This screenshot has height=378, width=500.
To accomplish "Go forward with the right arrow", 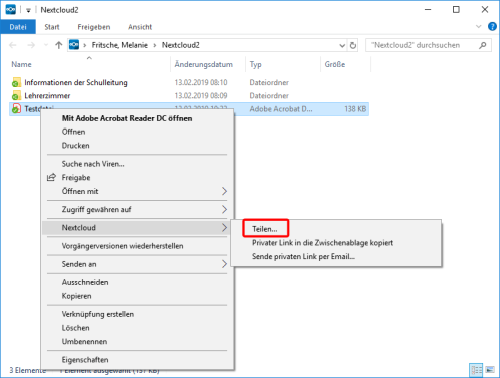I will [31, 45].
